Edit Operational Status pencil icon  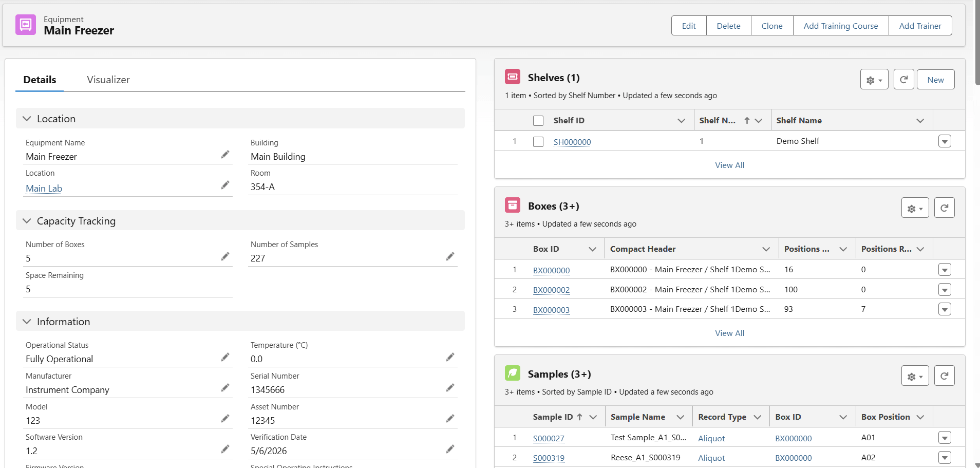pyautogui.click(x=225, y=357)
